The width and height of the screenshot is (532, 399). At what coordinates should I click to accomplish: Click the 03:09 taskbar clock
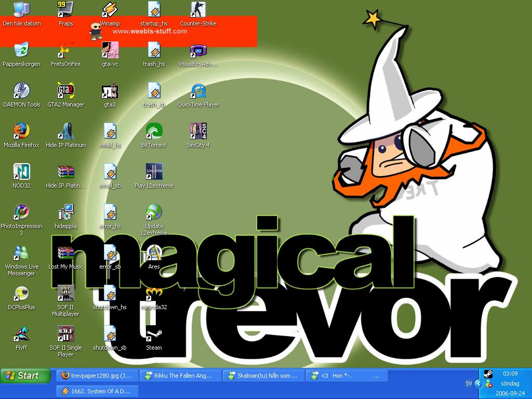tap(510, 374)
